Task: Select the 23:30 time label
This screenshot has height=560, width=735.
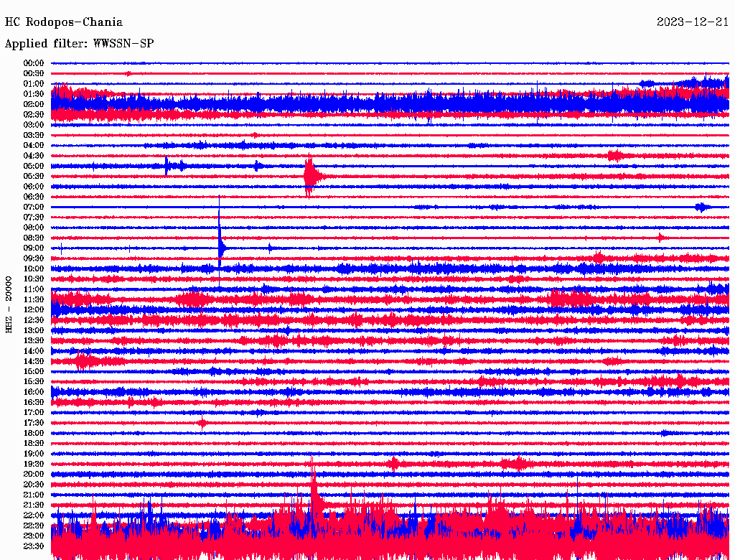Action: tap(34, 546)
